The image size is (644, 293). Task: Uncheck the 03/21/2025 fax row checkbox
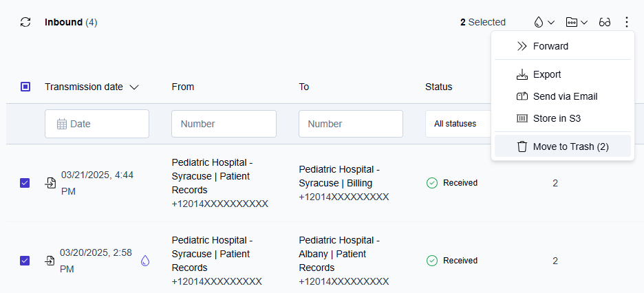(x=25, y=183)
